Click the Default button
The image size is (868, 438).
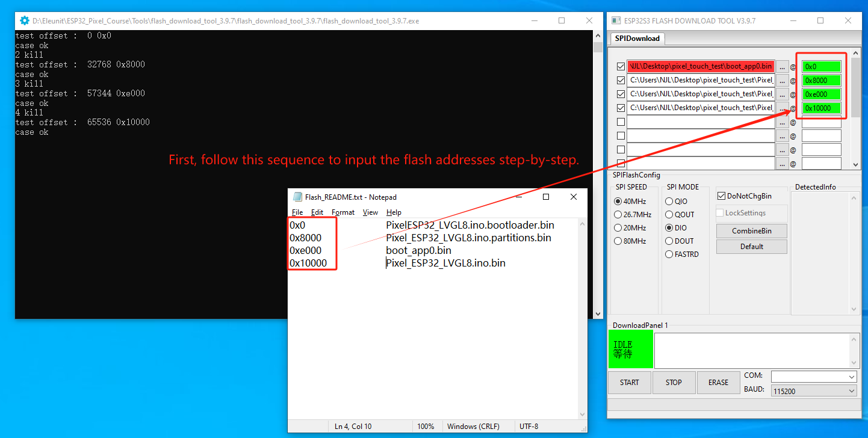pyautogui.click(x=751, y=247)
